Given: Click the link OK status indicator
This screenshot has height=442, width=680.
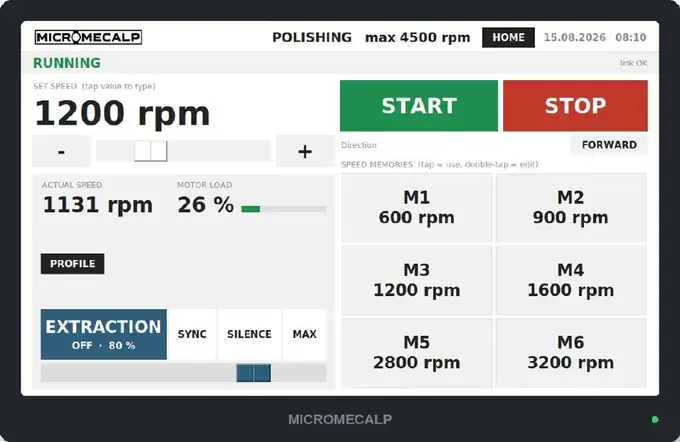Looking at the screenshot, I should pyautogui.click(x=634, y=63).
